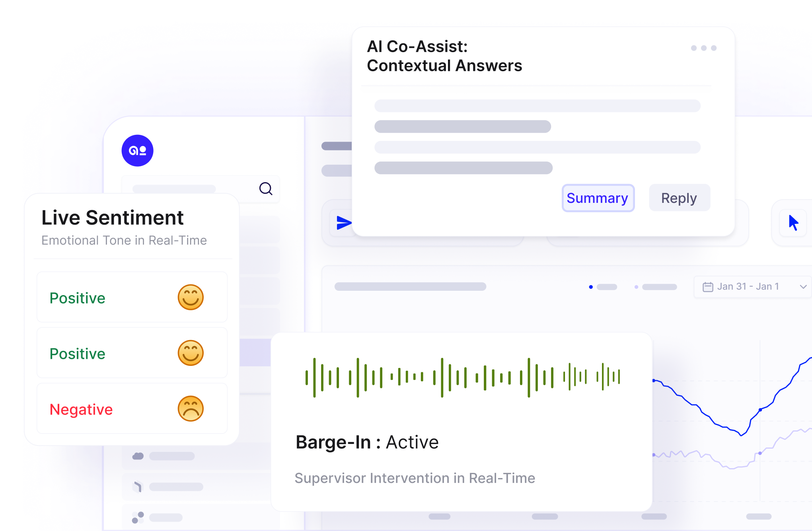Click the blue cursor pointer icon

click(793, 223)
